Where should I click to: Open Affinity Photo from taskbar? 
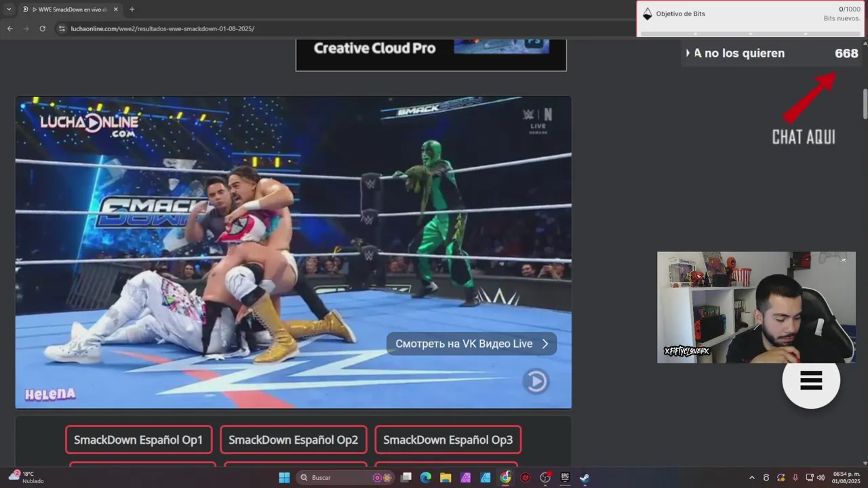(x=465, y=478)
